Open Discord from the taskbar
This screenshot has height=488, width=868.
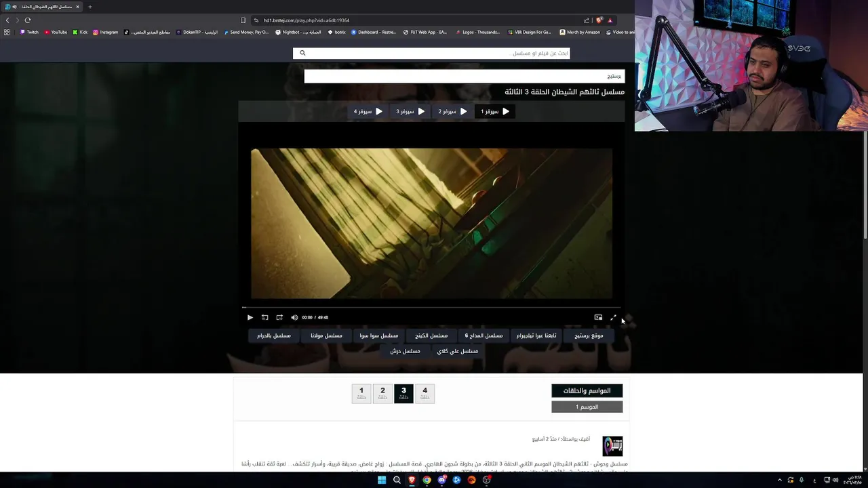click(441, 480)
